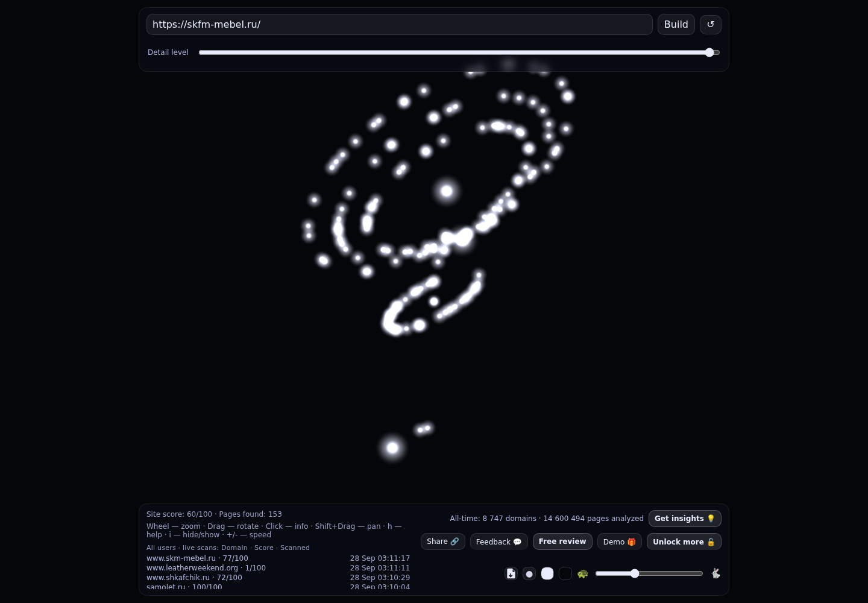Click the Build button
The image size is (868, 603).
(x=676, y=24)
